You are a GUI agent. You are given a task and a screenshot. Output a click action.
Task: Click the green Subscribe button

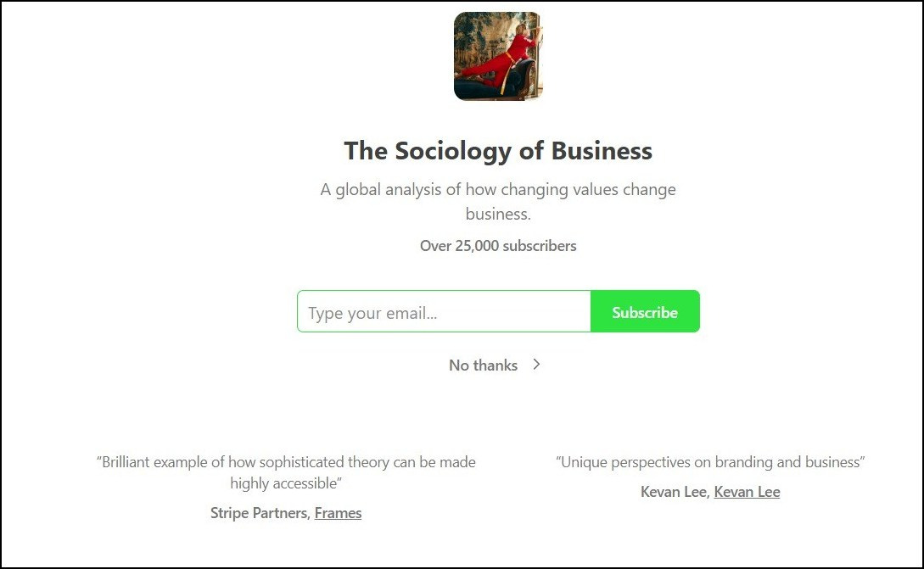[645, 311]
